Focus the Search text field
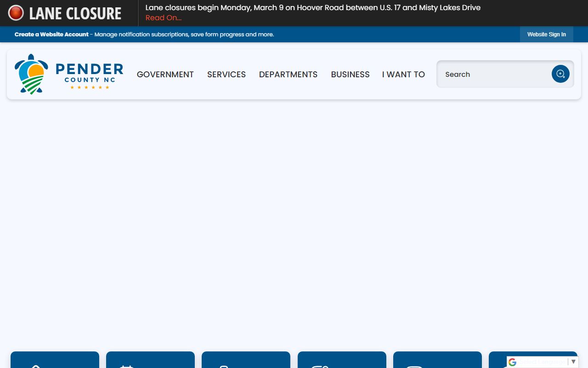 (x=494, y=74)
